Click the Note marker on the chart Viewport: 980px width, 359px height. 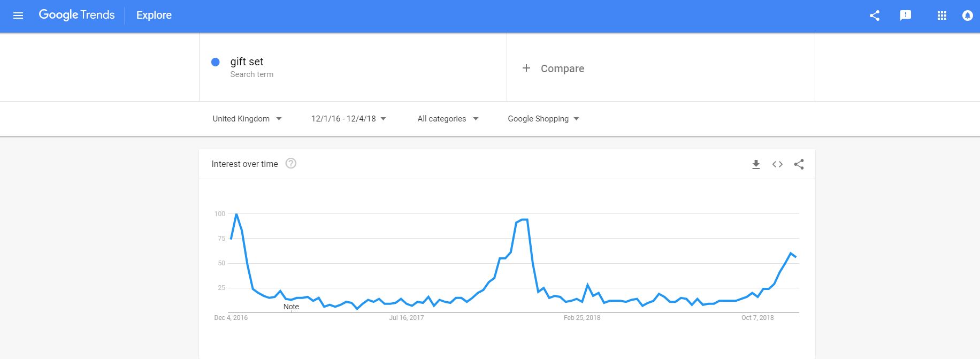291,307
